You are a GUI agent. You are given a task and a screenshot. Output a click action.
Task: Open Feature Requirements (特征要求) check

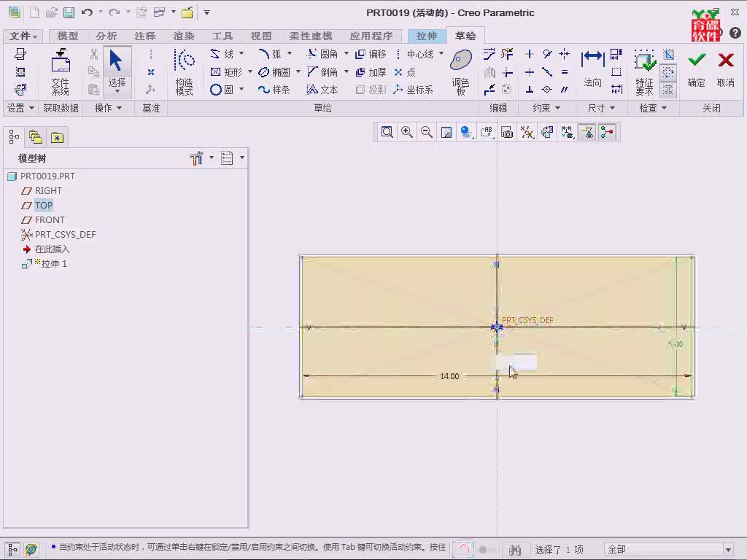645,71
